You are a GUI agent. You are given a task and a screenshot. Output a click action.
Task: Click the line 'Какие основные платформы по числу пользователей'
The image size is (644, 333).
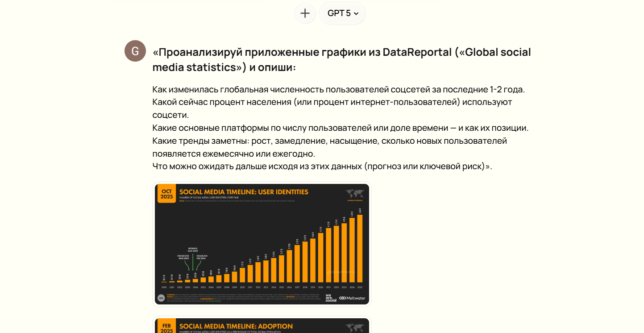pyautogui.click(x=341, y=128)
